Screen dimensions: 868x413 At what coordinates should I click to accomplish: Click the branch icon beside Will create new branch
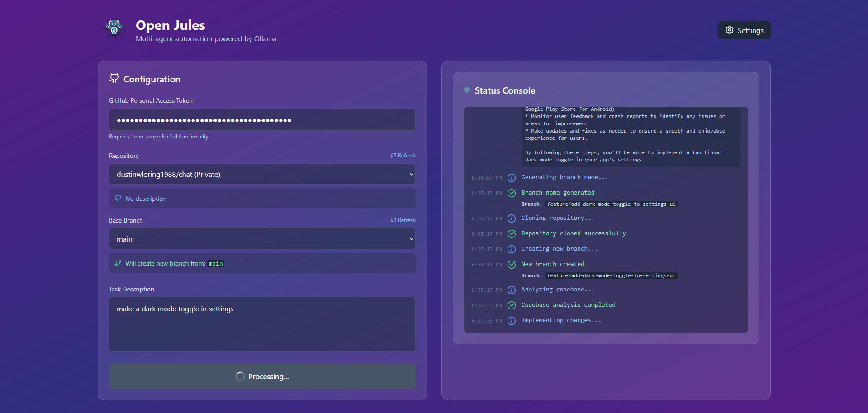click(118, 263)
